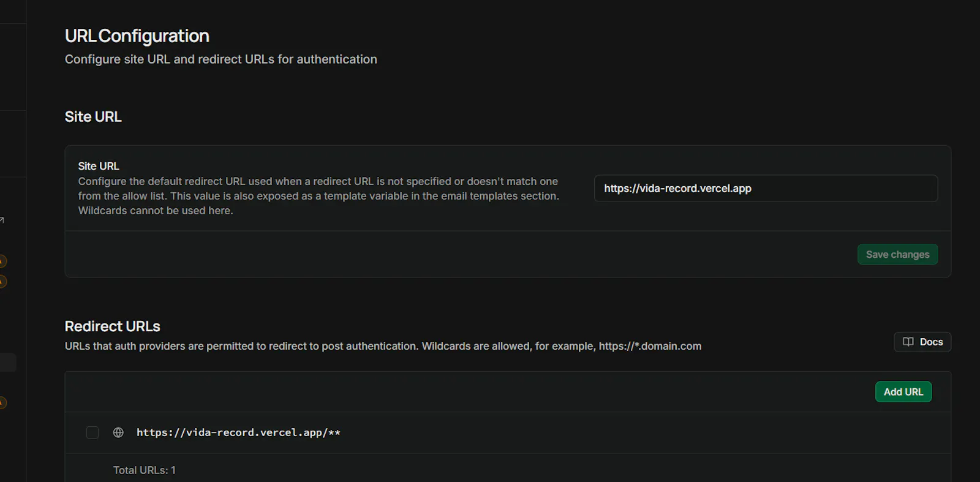Open the Docs link button
Image resolution: width=980 pixels, height=482 pixels.
coord(922,342)
